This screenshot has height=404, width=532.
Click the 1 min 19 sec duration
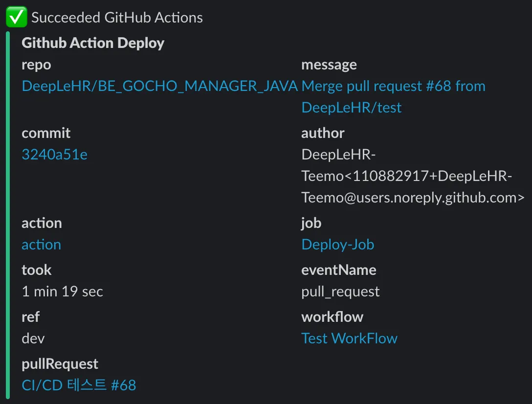[63, 292]
